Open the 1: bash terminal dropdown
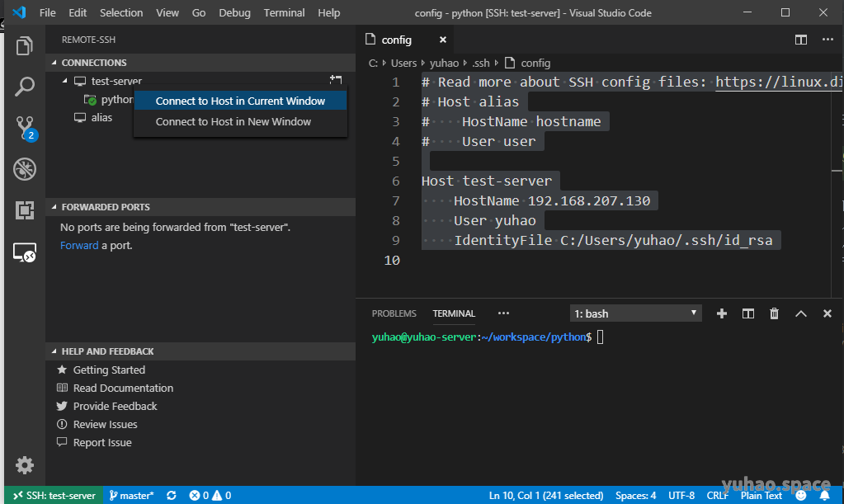 (636, 313)
